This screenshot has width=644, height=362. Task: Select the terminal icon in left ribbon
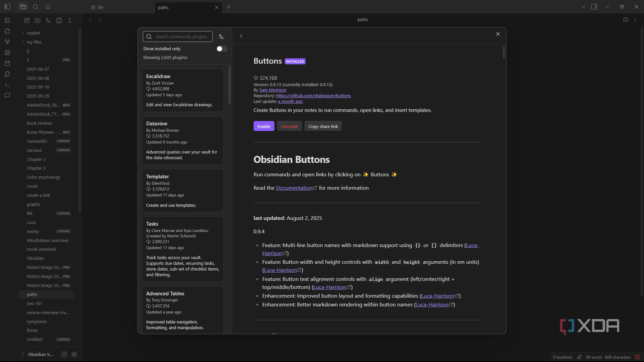(7, 85)
